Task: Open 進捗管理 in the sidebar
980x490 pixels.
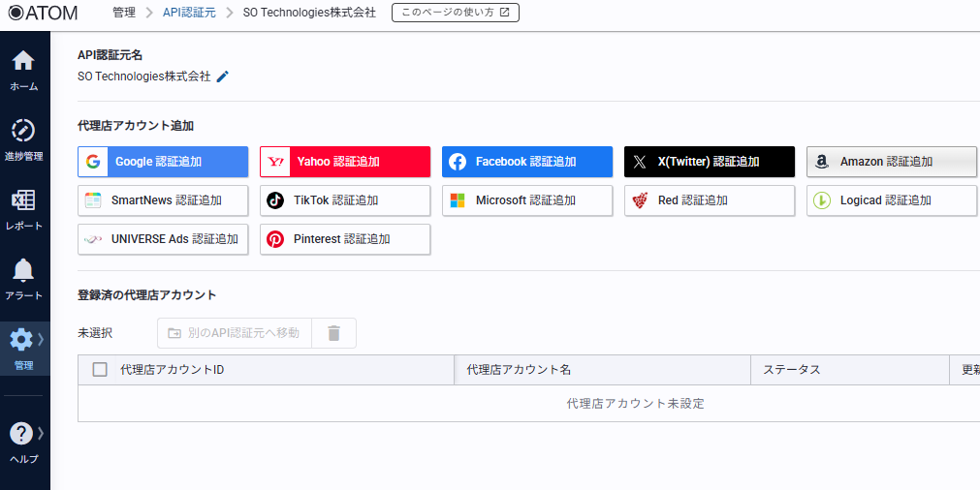Action: [24, 140]
